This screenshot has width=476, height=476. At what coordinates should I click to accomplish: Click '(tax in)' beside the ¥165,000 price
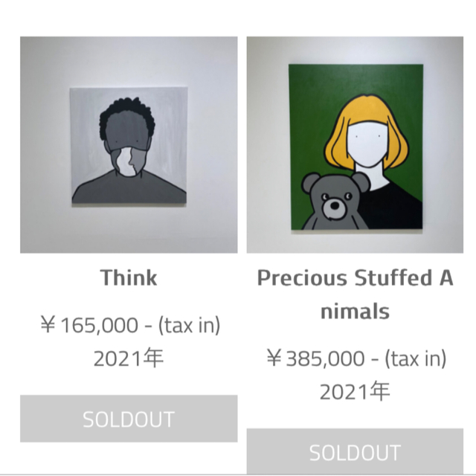[x=189, y=325]
